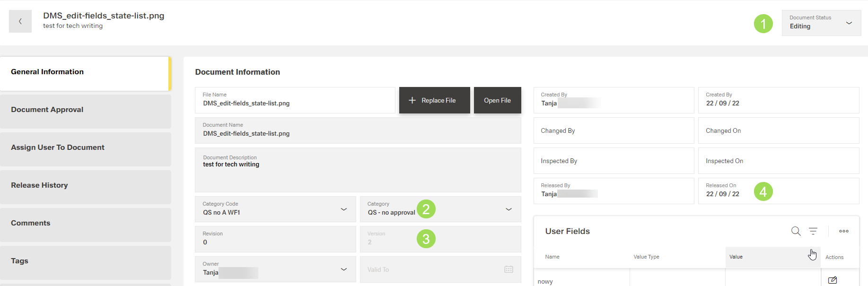Search in User Fields panel
The height and width of the screenshot is (286, 868).
tap(796, 231)
